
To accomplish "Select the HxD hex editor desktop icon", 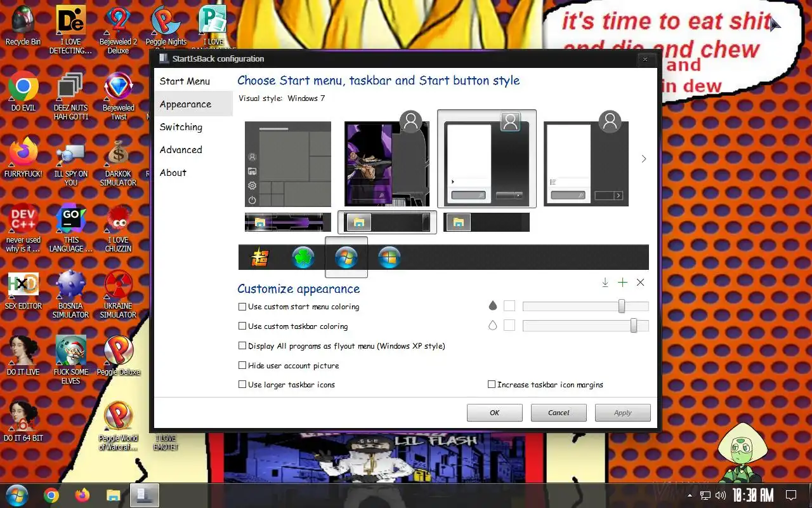I will (x=23, y=290).
